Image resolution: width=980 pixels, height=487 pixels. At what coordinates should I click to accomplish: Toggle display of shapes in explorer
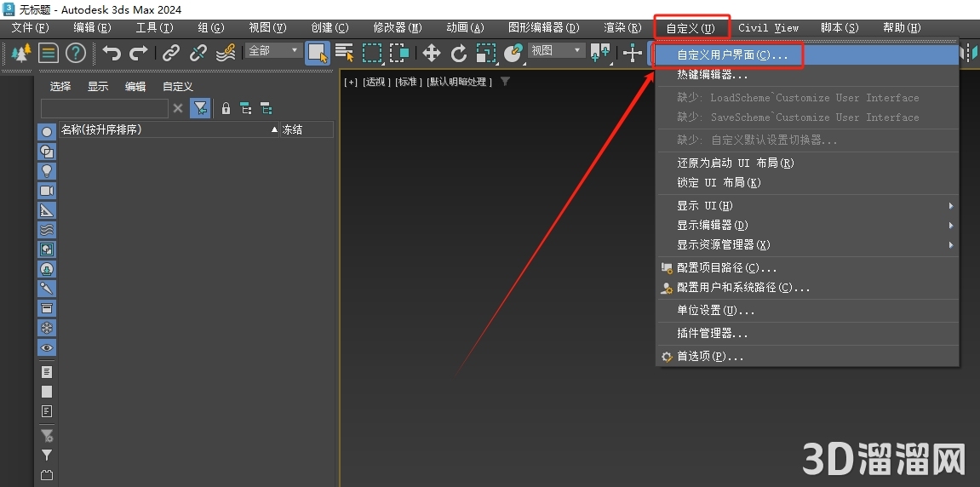[47, 152]
